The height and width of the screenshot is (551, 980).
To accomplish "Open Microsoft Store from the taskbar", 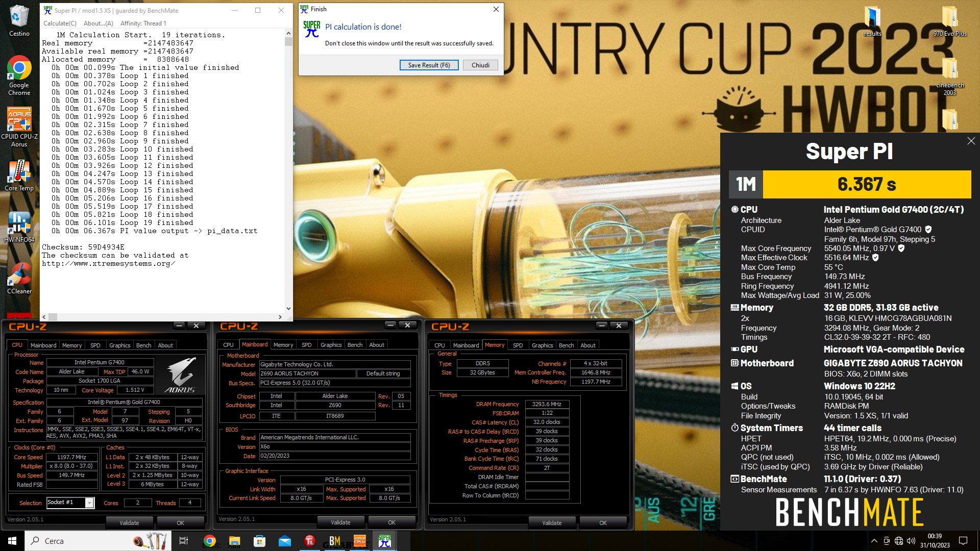I will 259,541.
